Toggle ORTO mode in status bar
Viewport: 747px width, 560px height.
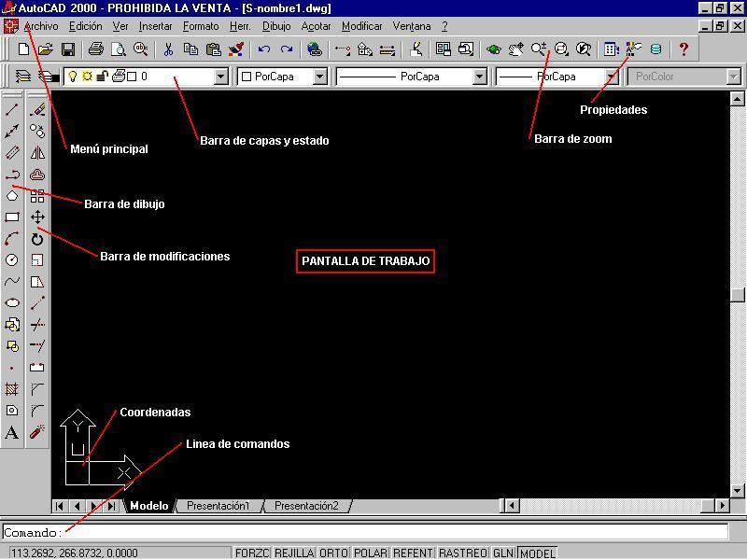click(333, 553)
